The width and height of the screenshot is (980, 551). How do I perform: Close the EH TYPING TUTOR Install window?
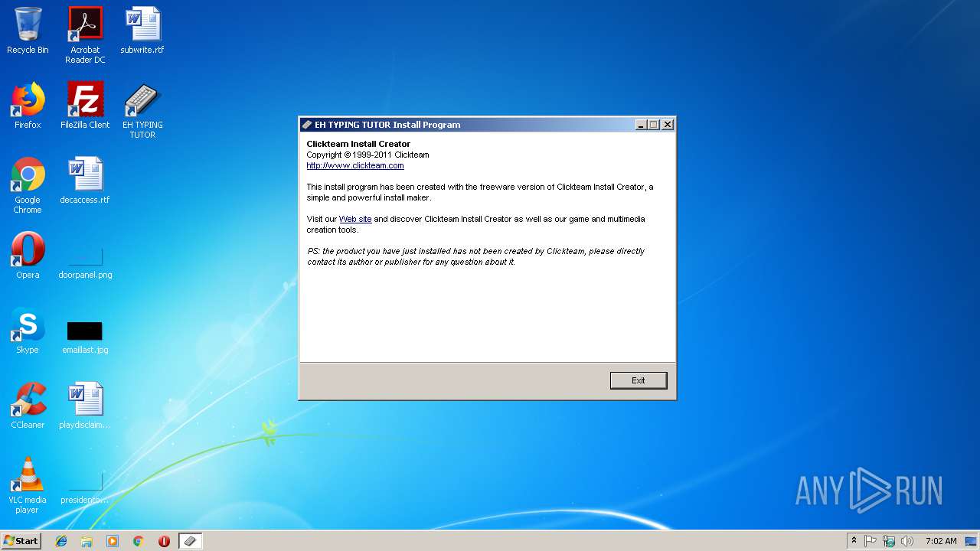tap(668, 125)
